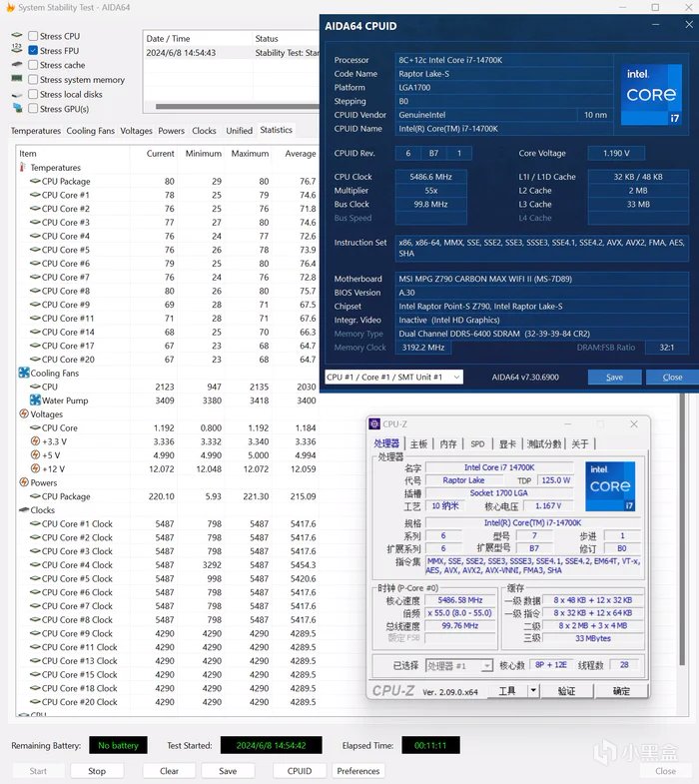Click Close in the AIDA64 CPUID window

(672, 377)
